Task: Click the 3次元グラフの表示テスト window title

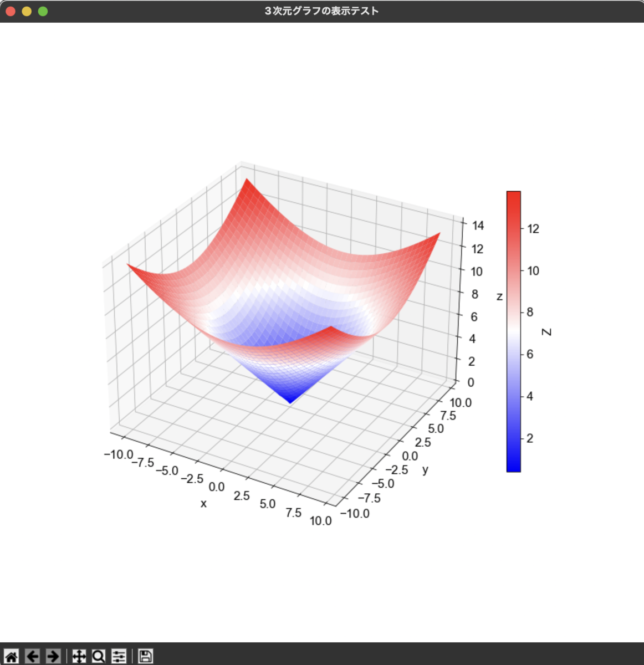Action: click(x=321, y=11)
